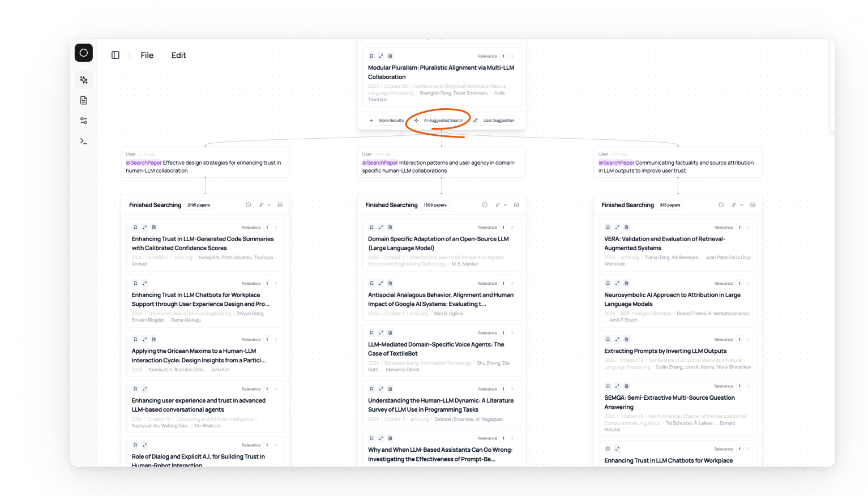Screen dimensions: 868x496
Task: Toggle bookmark on Neurosymbolic AI Approach paper
Action: point(608,283)
